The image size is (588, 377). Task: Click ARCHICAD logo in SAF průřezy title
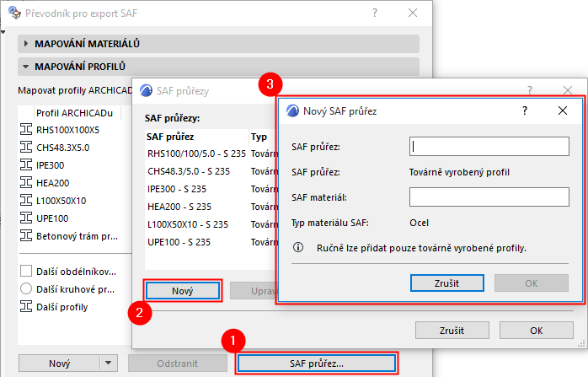pos(146,90)
